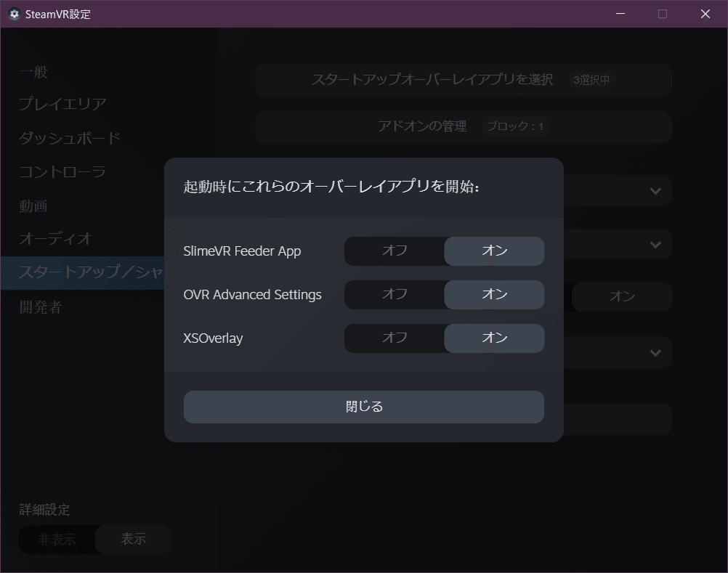This screenshot has height=573, width=728.
Task: Minimize the SteamVR設定 window
Action: (620, 14)
